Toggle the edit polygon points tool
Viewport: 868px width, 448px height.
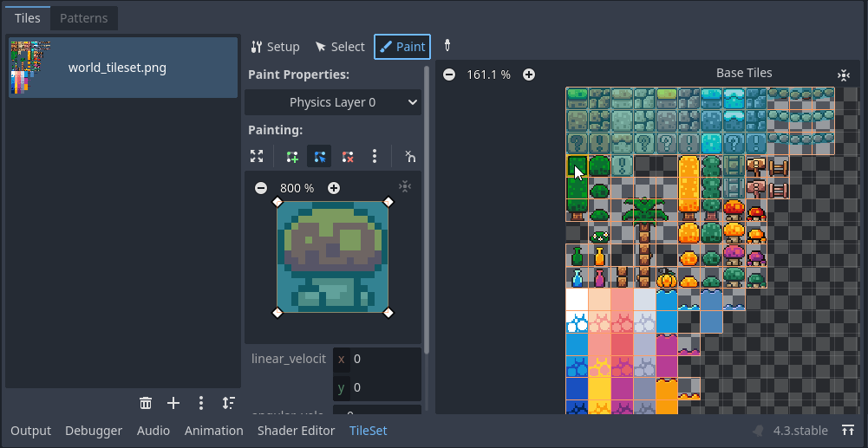tap(320, 156)
